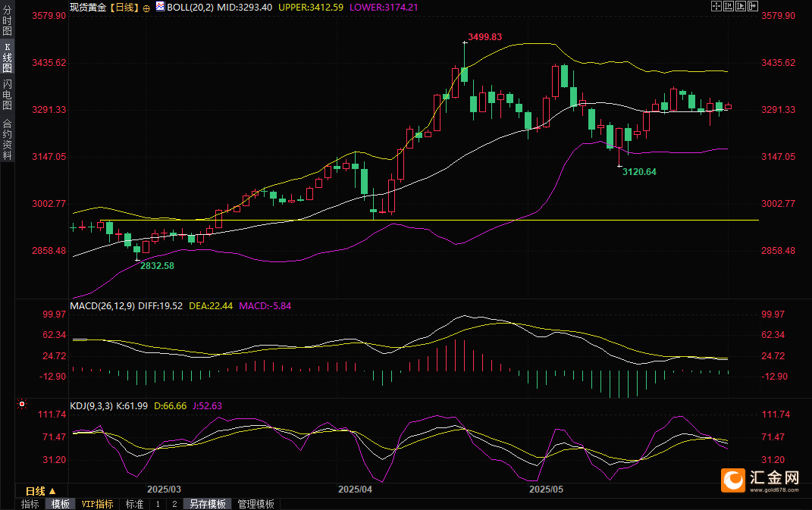Choose the 标准 template

[135, 504]
